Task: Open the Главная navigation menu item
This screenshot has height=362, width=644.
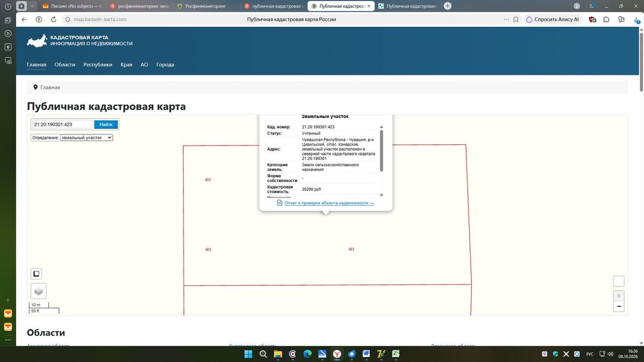Action: click(36, 64)
